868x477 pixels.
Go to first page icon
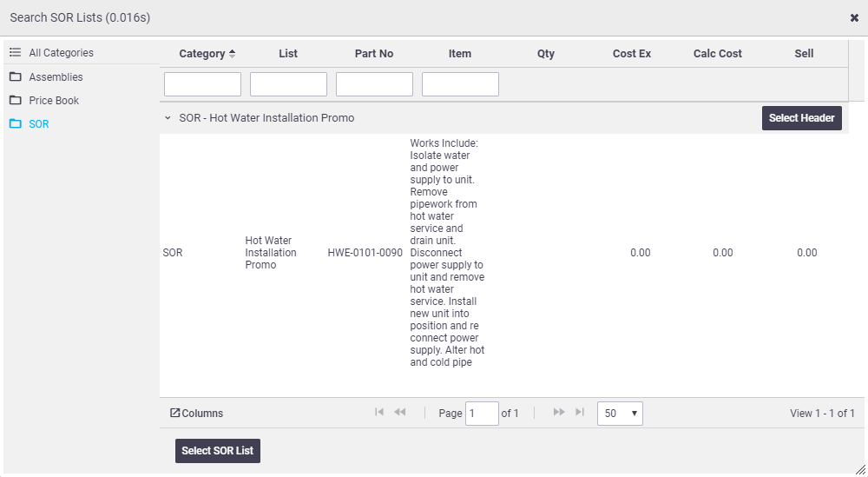[x=379, y=412]
